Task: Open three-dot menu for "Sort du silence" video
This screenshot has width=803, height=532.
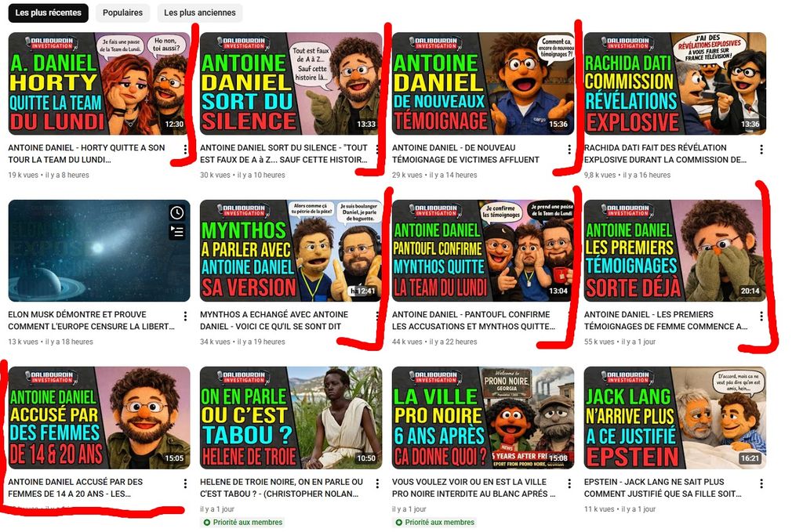Action: pyautogui.click(x=377, y=149)
